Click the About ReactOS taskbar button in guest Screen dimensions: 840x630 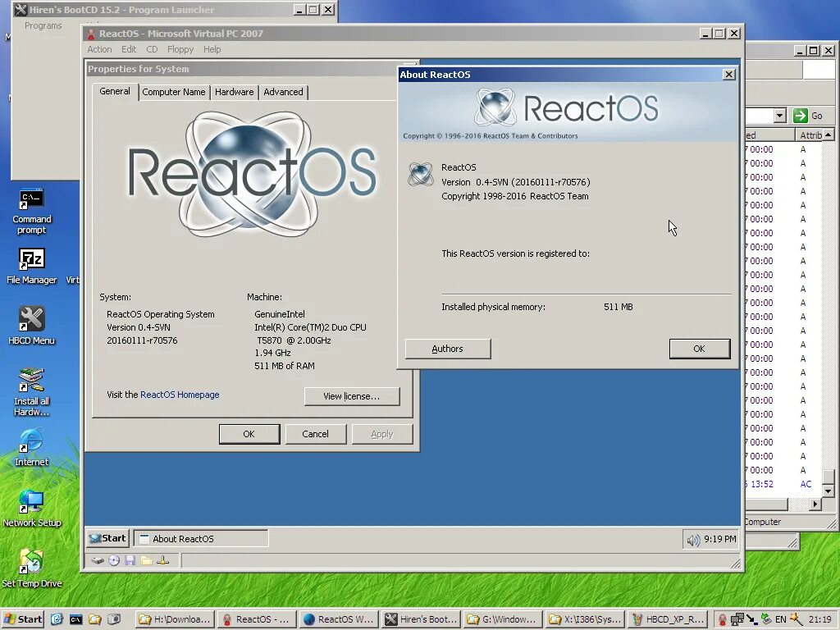pyautogui.click(x=201, y=538)
